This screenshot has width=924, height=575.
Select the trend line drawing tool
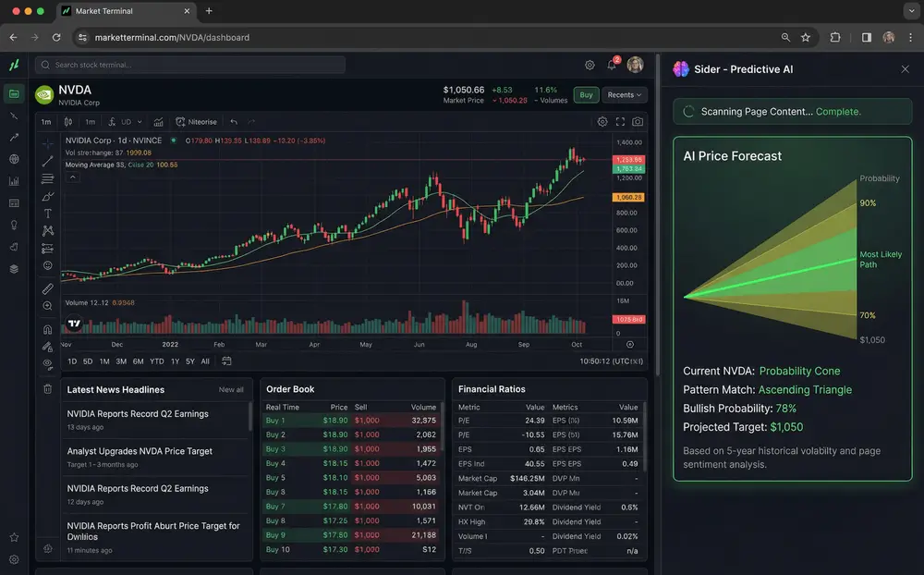pos(48,161)
